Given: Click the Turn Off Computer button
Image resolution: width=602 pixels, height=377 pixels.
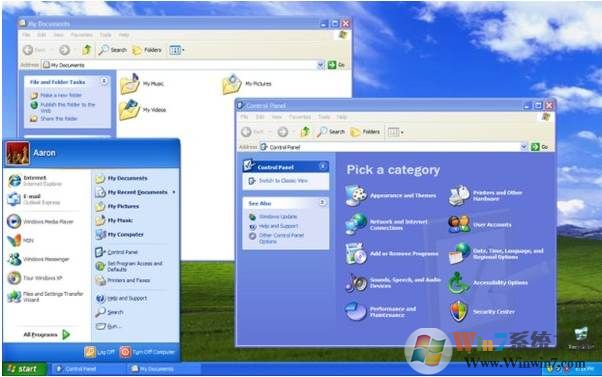Looking at the screenshot, I should (x=147, y=352).
